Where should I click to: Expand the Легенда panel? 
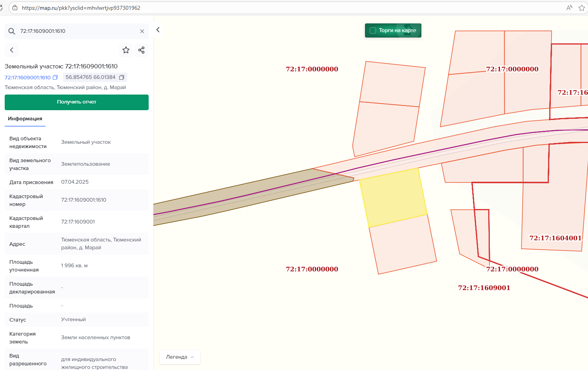click(x=180, y=357)
